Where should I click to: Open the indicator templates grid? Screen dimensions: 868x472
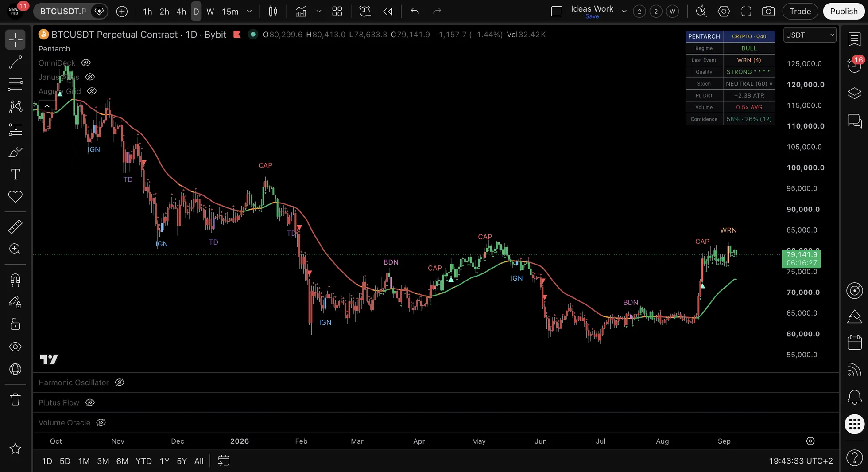[x=337, y=11]
